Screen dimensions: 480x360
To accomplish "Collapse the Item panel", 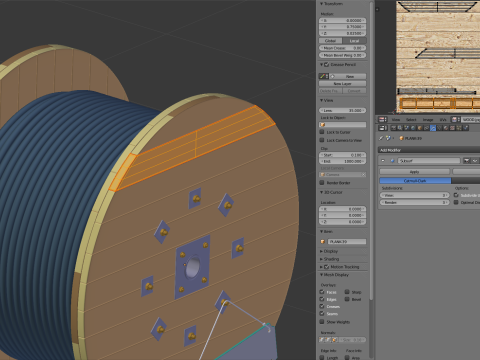I will pyautogui.click(x=322, y=231).
